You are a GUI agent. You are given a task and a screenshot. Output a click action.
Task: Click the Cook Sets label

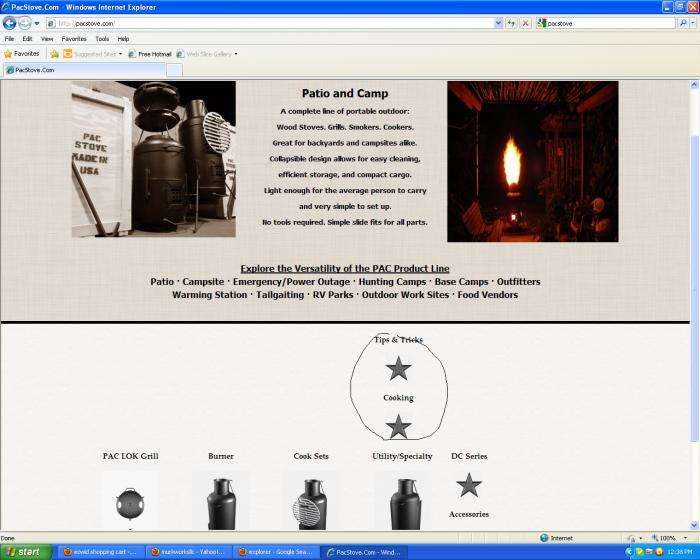coord(311,456)
